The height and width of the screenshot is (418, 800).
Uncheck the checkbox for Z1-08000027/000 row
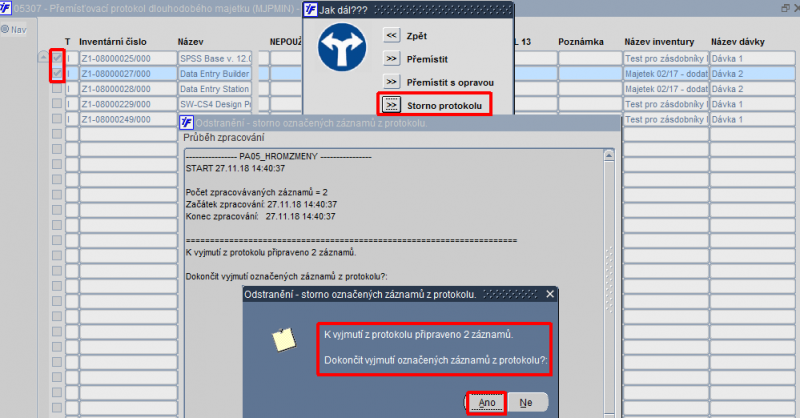[x=57, y=73]
